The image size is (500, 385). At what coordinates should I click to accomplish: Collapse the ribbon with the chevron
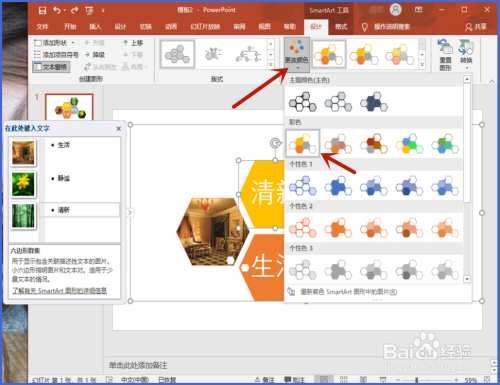(x=492, y=81)
